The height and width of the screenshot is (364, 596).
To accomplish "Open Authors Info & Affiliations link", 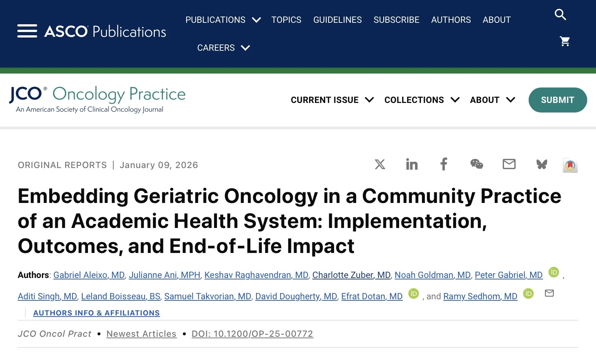I will click(96, 313).
